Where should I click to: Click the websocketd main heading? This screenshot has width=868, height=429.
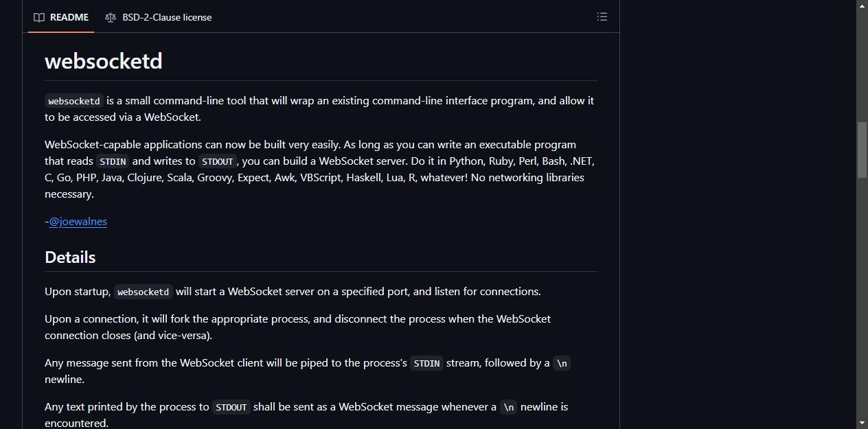pos(104,61)
